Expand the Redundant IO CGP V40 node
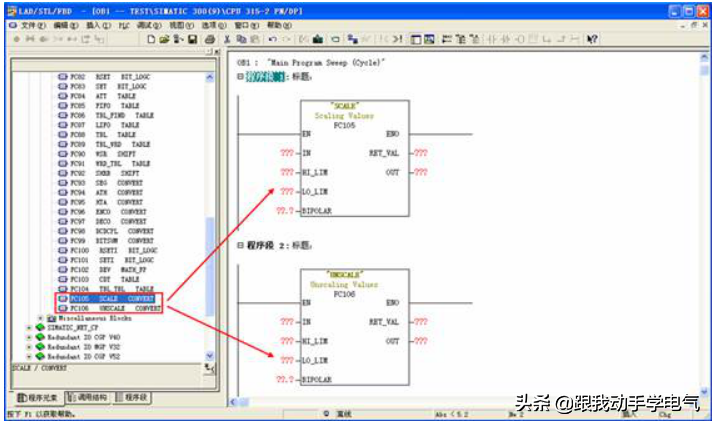712x425 pixels. 29,337
